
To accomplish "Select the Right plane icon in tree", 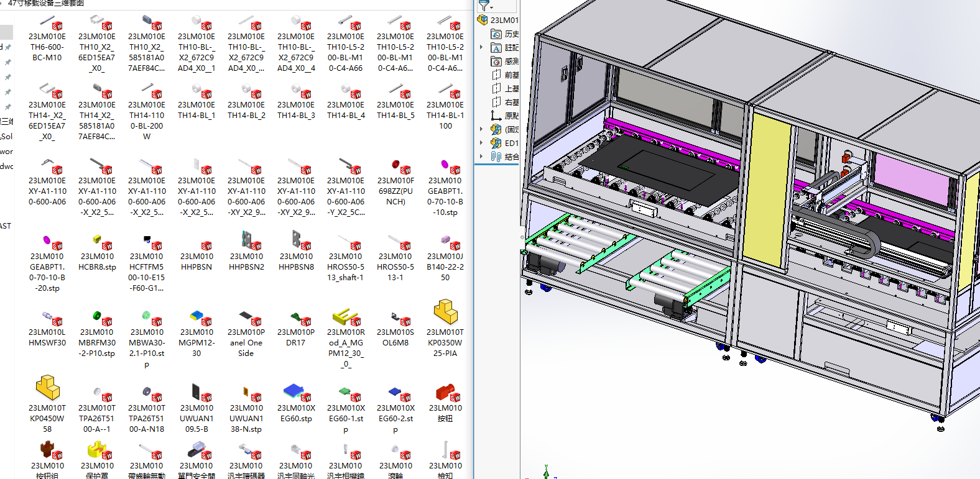I will coord(496,103).
